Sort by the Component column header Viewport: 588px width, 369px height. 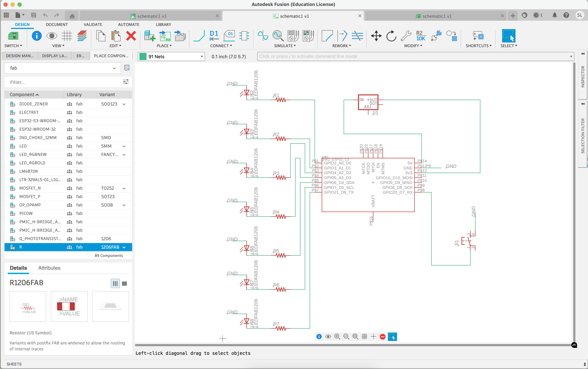pyautogui.click(x=34, y=95)
